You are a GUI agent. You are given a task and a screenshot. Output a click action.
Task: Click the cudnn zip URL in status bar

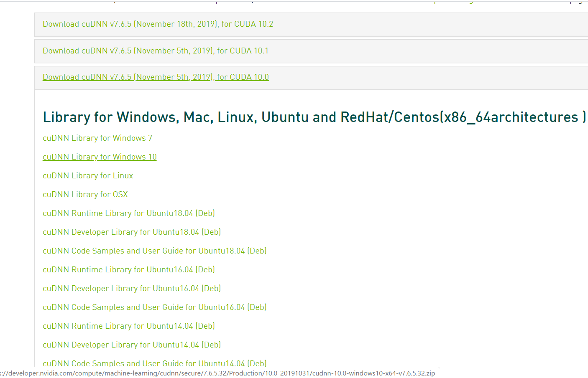pos(217,373)
